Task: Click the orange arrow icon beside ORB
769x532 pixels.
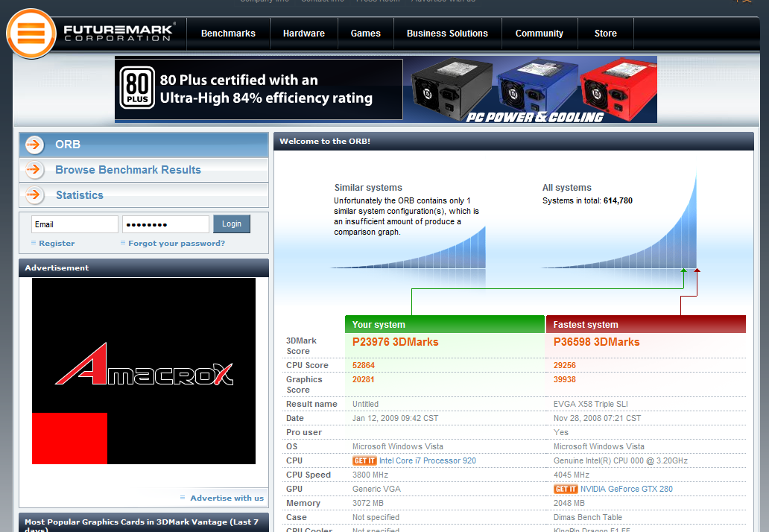Action: click(x=34, y=145)
